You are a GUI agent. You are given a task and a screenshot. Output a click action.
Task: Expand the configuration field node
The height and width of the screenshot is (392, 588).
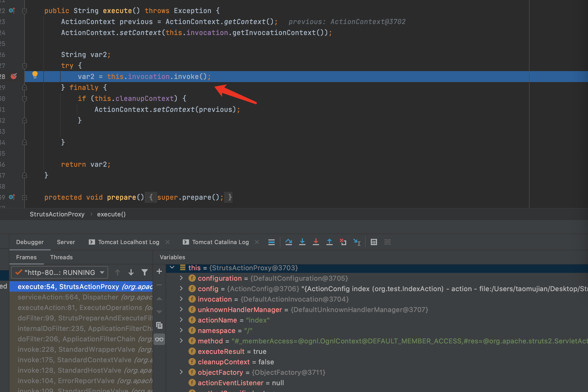pos(181,278)
